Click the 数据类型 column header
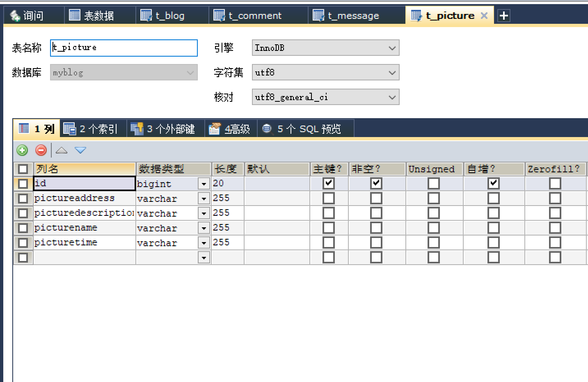Image resolution: width=588 pixels, height=382 pixels. [174, 169]
